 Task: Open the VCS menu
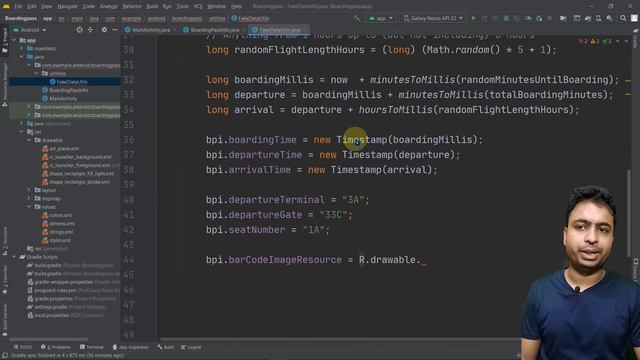198,6
